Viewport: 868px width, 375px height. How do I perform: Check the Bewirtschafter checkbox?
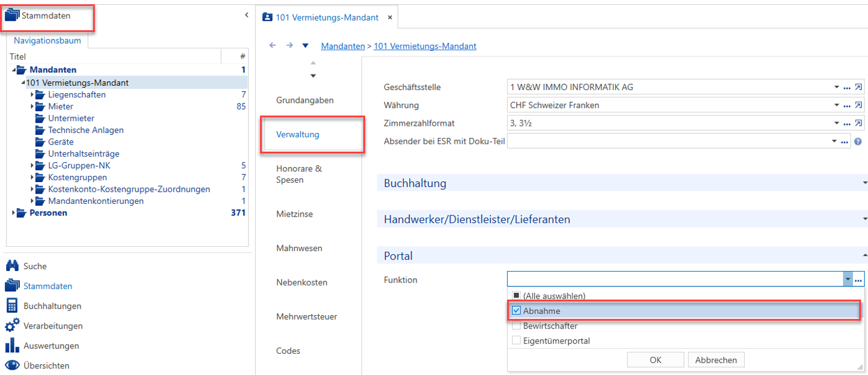516,326
